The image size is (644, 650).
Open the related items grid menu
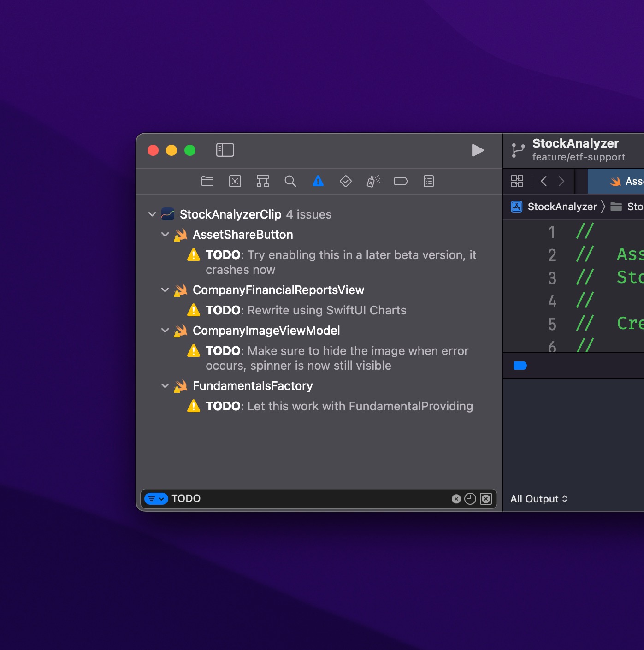517,181
